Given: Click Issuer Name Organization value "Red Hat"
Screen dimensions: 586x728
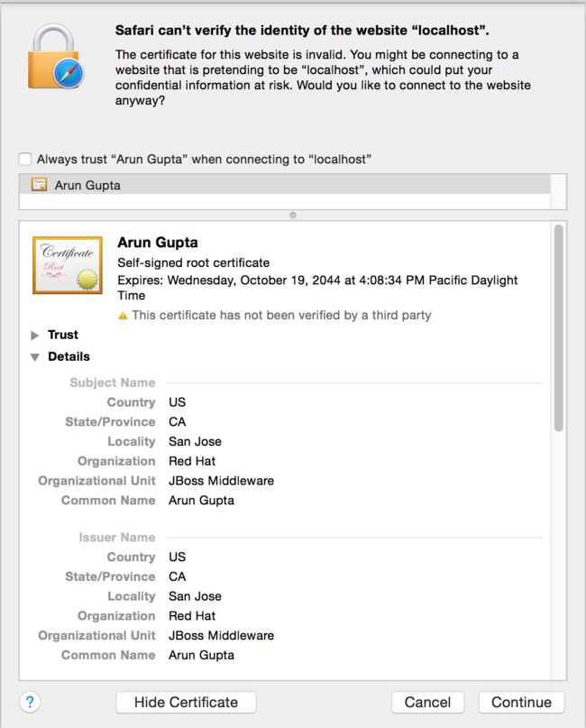Looking at the screenshot, I should [192, 615].
